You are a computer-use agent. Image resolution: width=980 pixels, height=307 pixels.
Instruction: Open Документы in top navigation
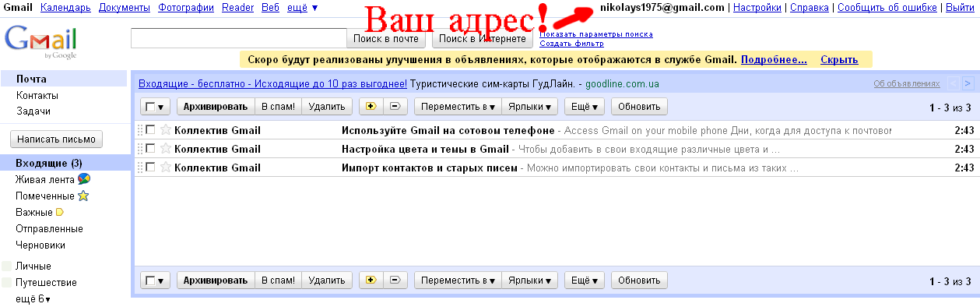tap(124, 7)
